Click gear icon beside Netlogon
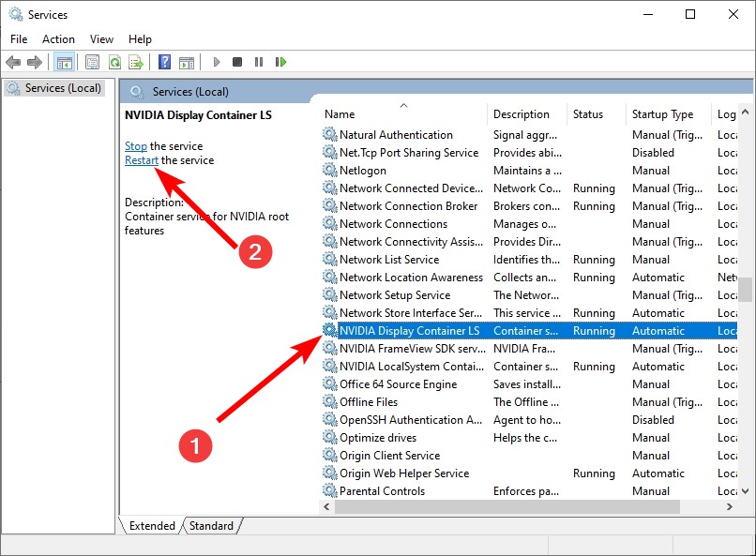This screenshot has width=756, height=556. pos(330,170)
